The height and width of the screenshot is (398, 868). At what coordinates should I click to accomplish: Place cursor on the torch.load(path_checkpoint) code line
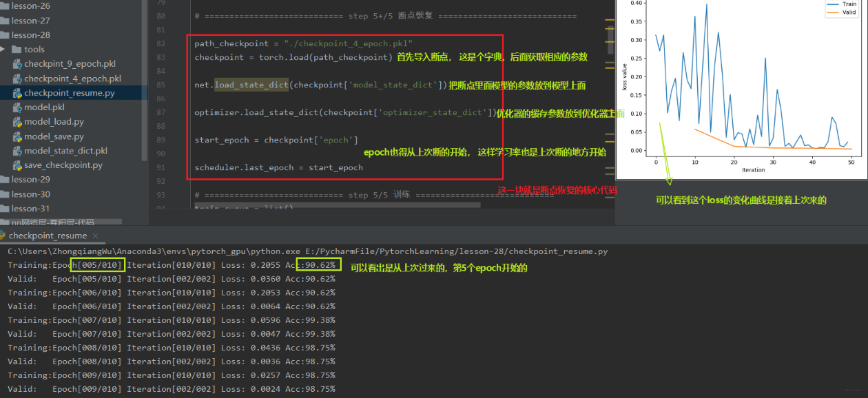tap(293, 57)
